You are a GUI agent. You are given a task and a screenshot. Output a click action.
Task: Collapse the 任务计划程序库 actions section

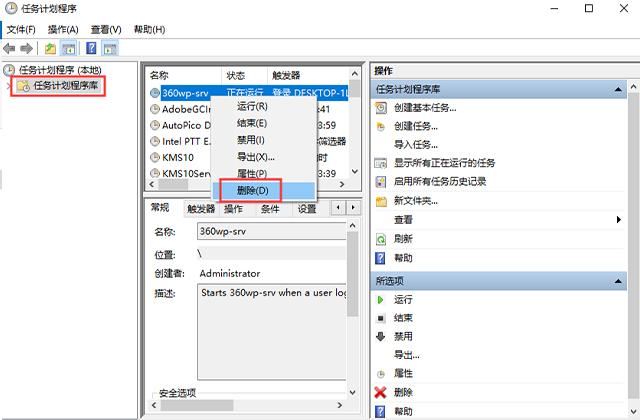tap(618, 89)
